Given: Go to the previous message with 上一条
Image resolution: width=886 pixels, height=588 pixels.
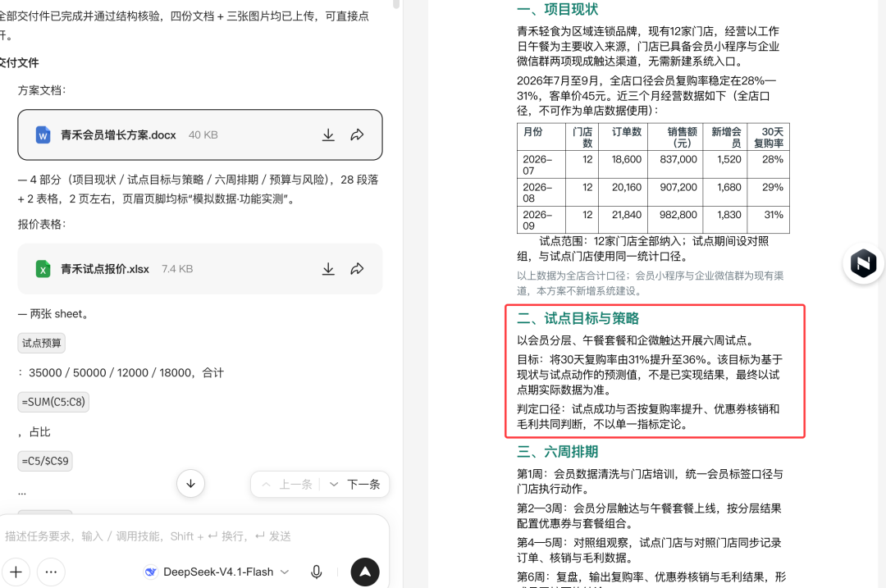Looking at the screenshot, I should tap(288, 485).
